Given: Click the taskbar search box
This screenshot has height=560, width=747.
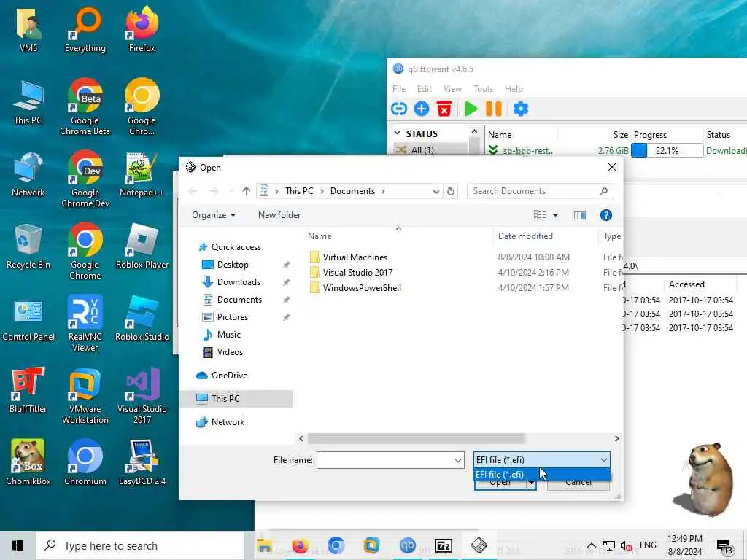Looking at the screenshot, I should (140, 545).
